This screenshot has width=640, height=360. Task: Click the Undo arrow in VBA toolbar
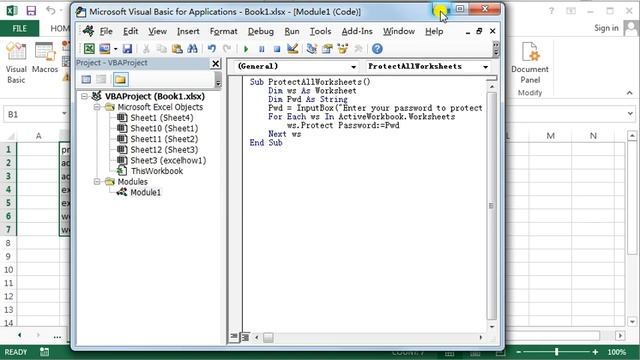[211, 49]
